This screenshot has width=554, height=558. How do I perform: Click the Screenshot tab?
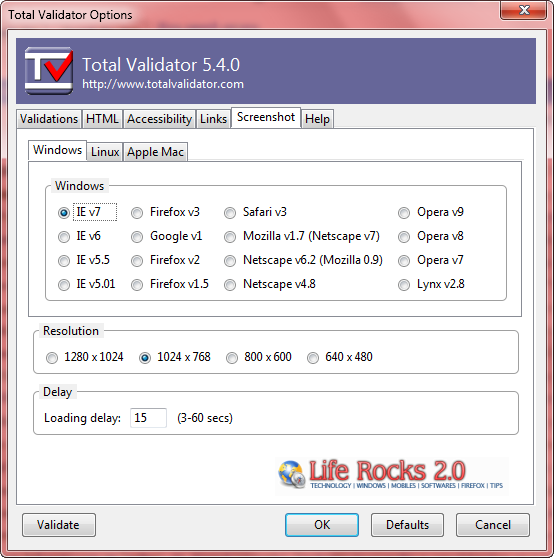266,117
